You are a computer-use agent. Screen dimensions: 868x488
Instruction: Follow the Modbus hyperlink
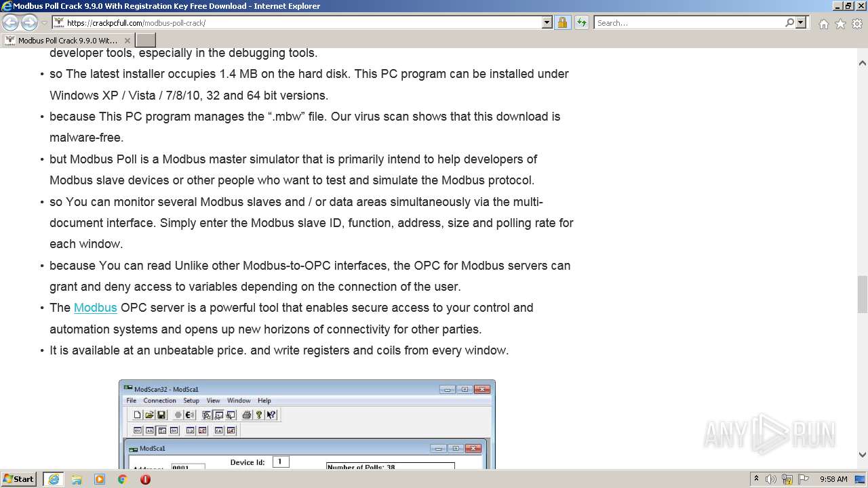pyautogui.click(x=96, y=308)
